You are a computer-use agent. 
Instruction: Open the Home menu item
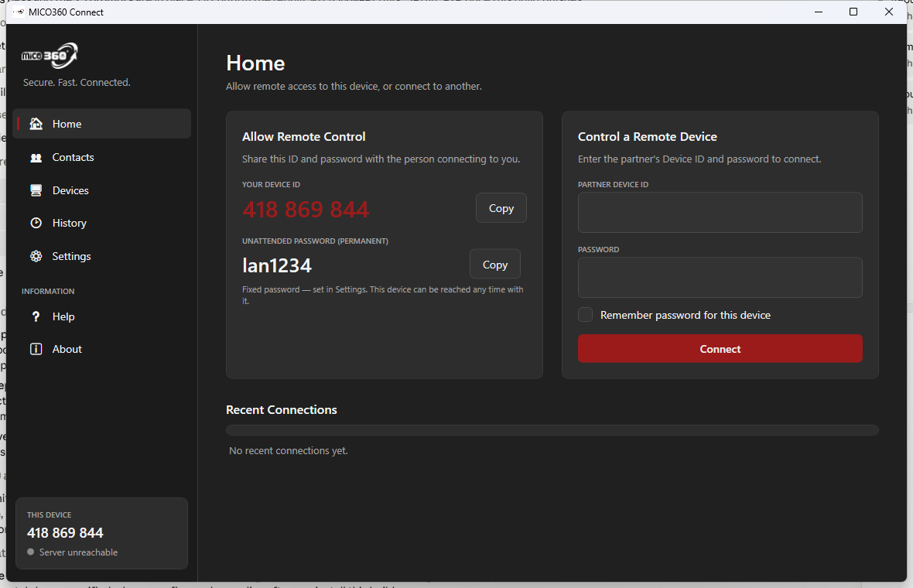(102, 124)
